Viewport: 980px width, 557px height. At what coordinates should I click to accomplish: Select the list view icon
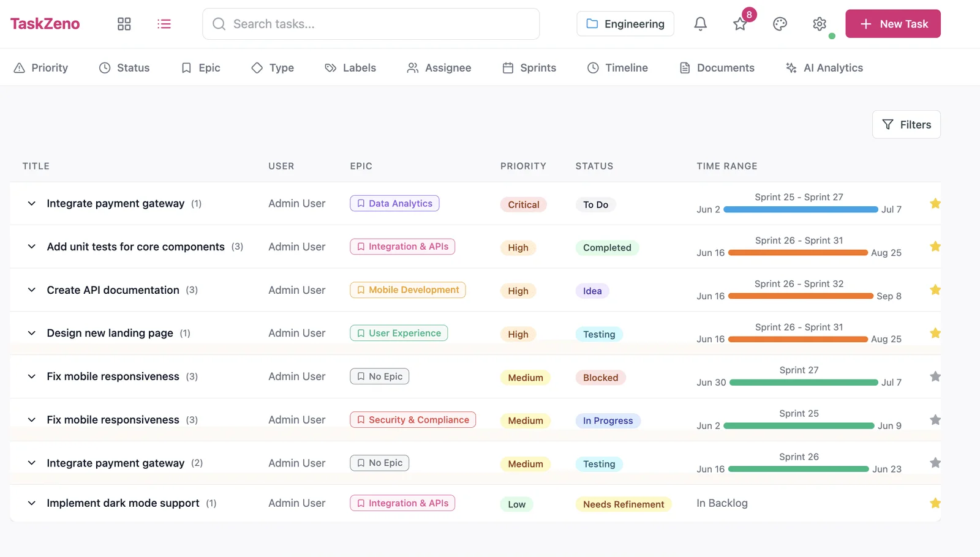tap(164, 24)
